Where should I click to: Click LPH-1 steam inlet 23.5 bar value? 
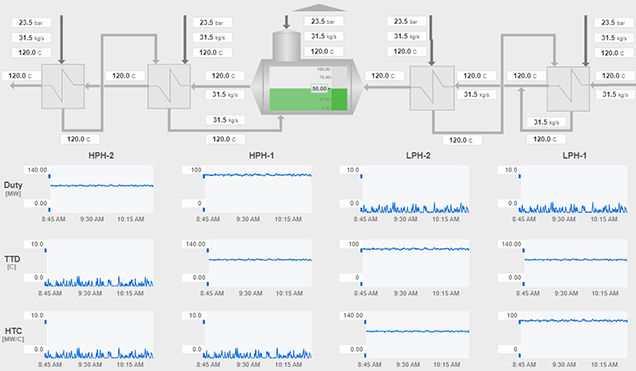pos(614,22)
